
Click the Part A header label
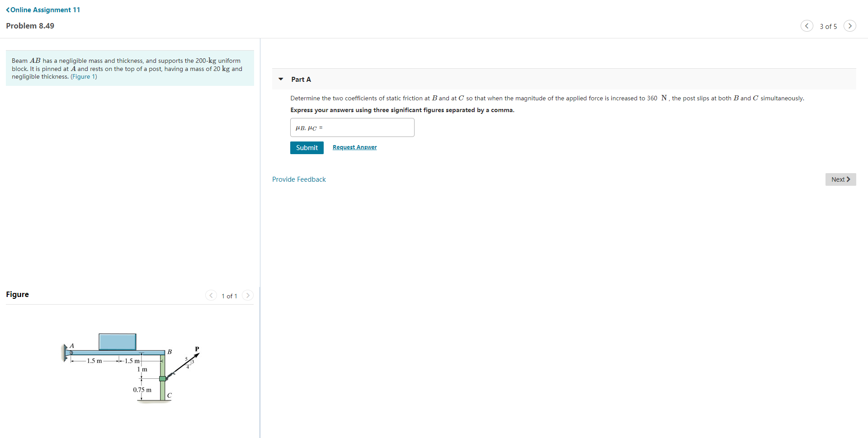pos(301,80)
